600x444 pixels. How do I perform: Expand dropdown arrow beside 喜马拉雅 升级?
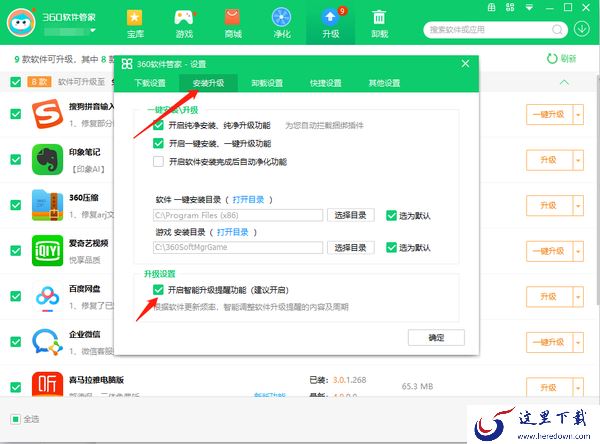click(578, 387)
